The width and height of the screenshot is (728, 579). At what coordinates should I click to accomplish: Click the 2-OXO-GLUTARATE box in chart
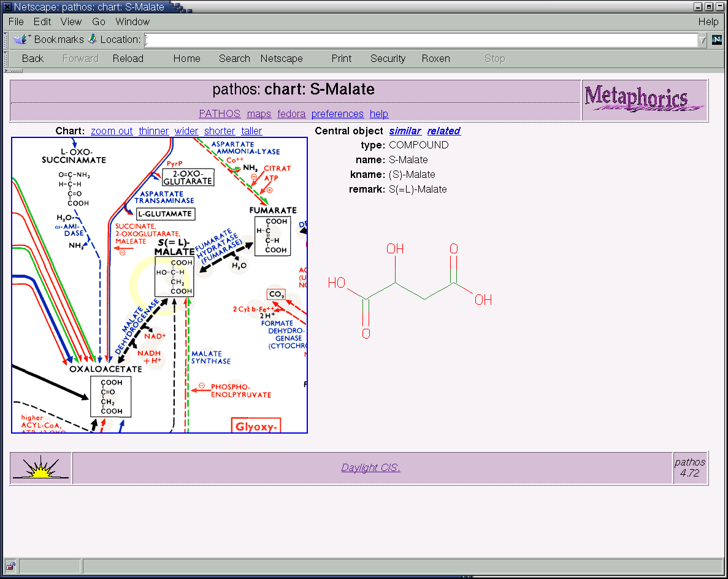tap(188, 177)
